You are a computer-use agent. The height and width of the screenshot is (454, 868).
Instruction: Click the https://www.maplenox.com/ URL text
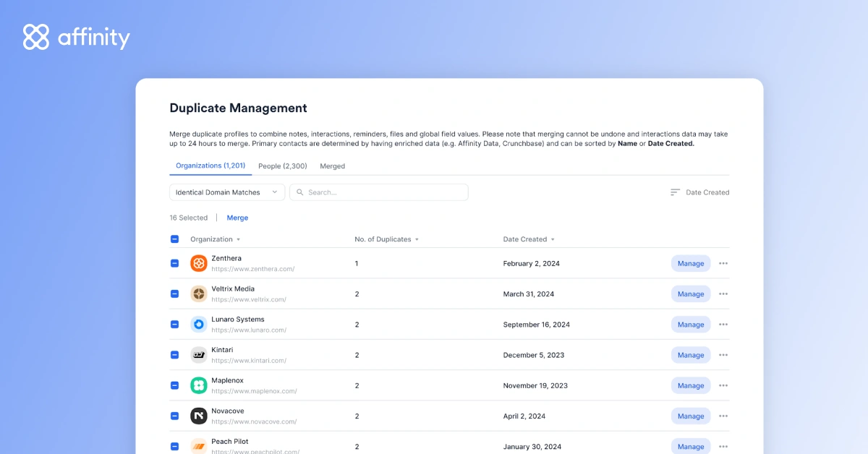pos(254,391)
